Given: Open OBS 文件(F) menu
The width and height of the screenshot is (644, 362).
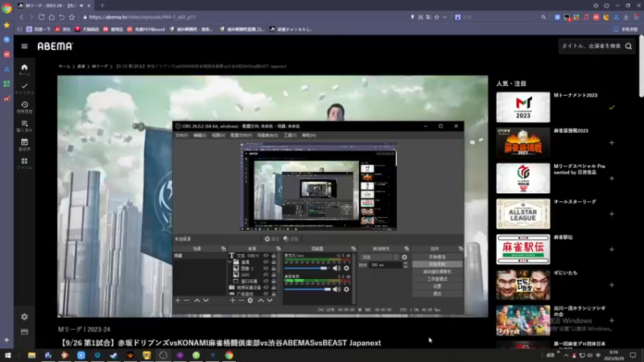Looking at the screenshot, I should pyautogui.click(x=182, y=135).
